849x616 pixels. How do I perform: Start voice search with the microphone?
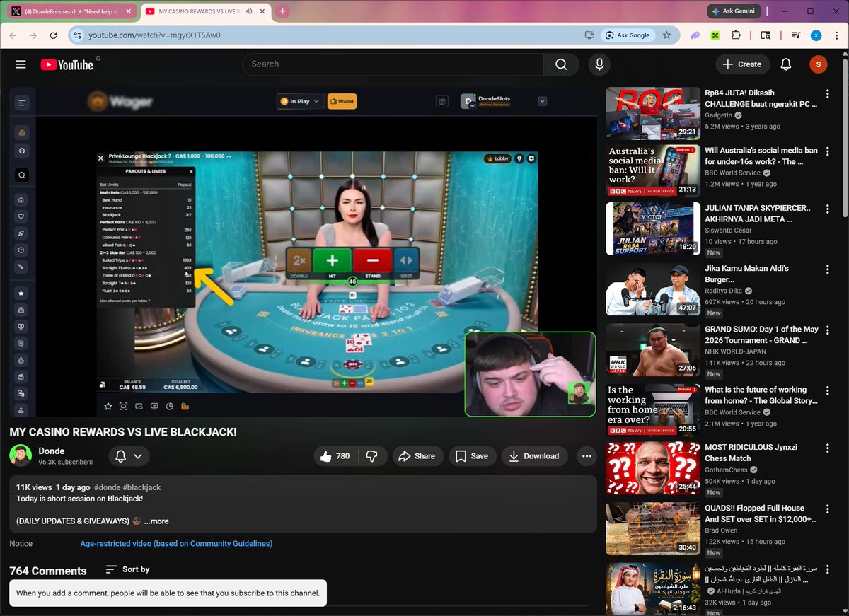(x=599, y=64)
